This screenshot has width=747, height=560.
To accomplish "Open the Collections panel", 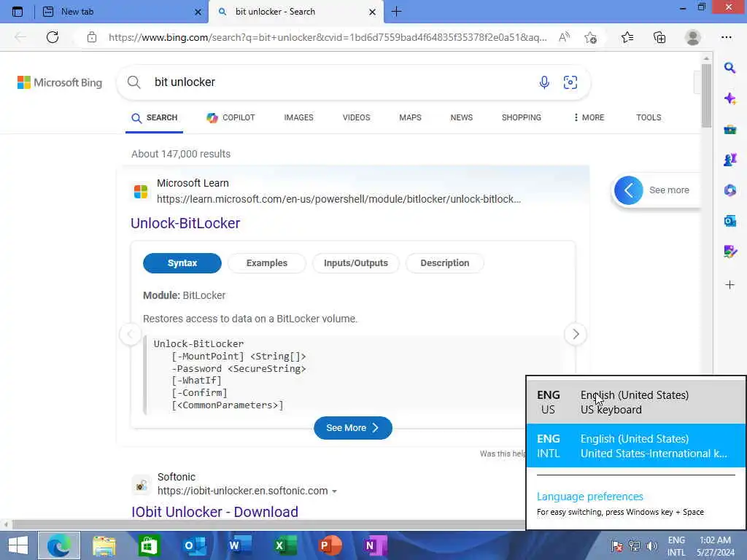I will [659, 37].
